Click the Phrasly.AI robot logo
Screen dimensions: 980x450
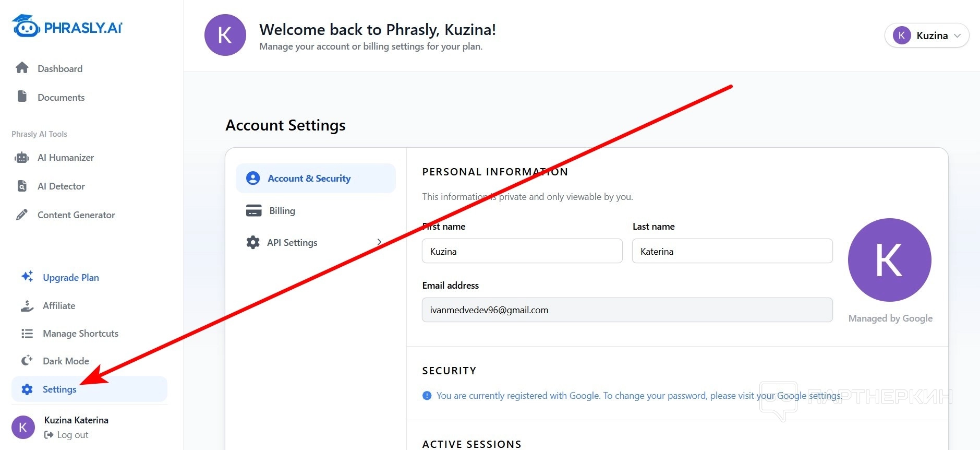pos(26,26)
